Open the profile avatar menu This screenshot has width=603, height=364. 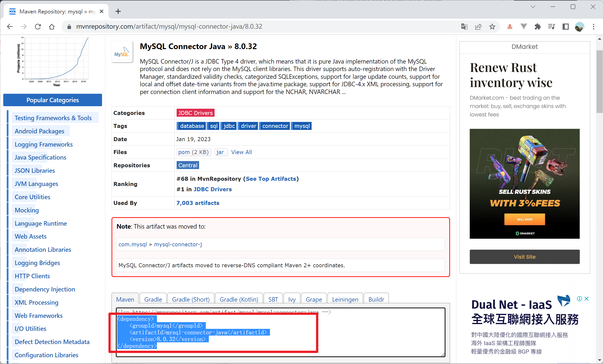click(x=579, y=27)
